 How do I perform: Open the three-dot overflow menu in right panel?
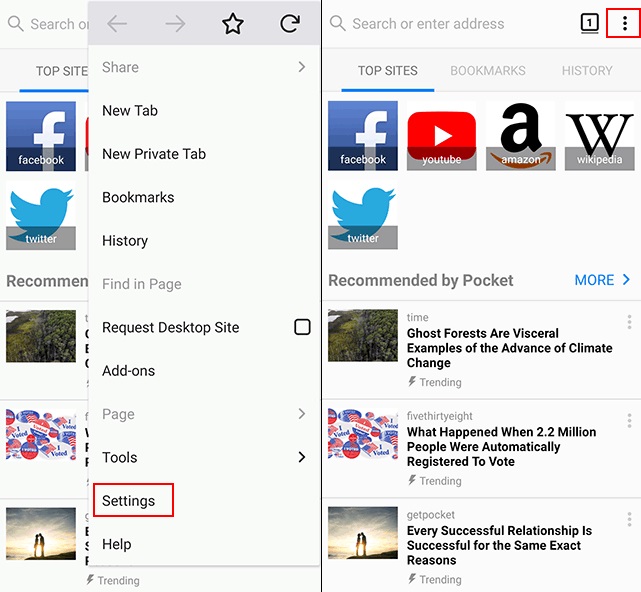click(624, 23)
